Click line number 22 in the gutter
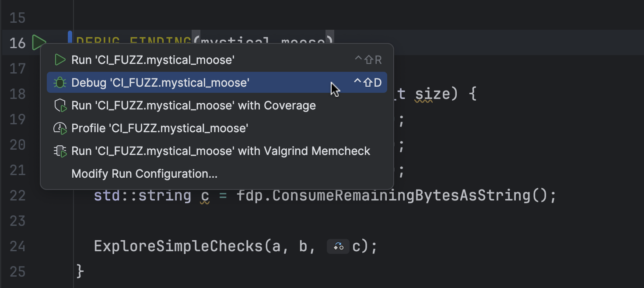 click(17, 195)
